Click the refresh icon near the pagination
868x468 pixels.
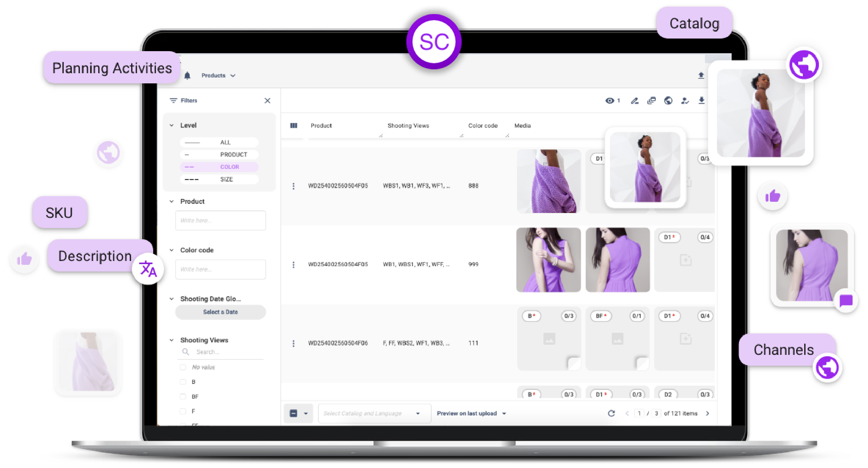[612, 413]
